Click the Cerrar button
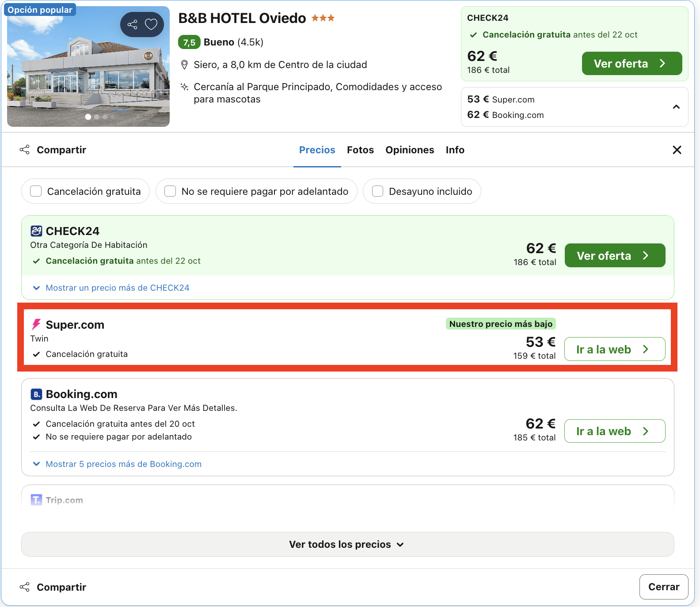 (x=664, y=587)
